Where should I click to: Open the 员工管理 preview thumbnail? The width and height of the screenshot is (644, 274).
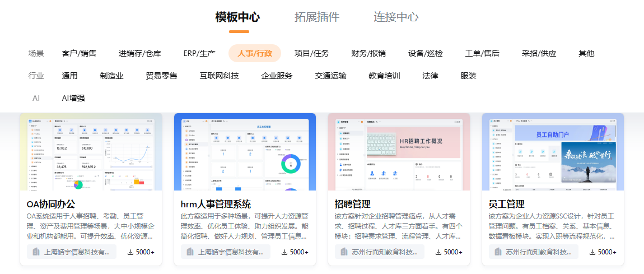tap(553, 152)
